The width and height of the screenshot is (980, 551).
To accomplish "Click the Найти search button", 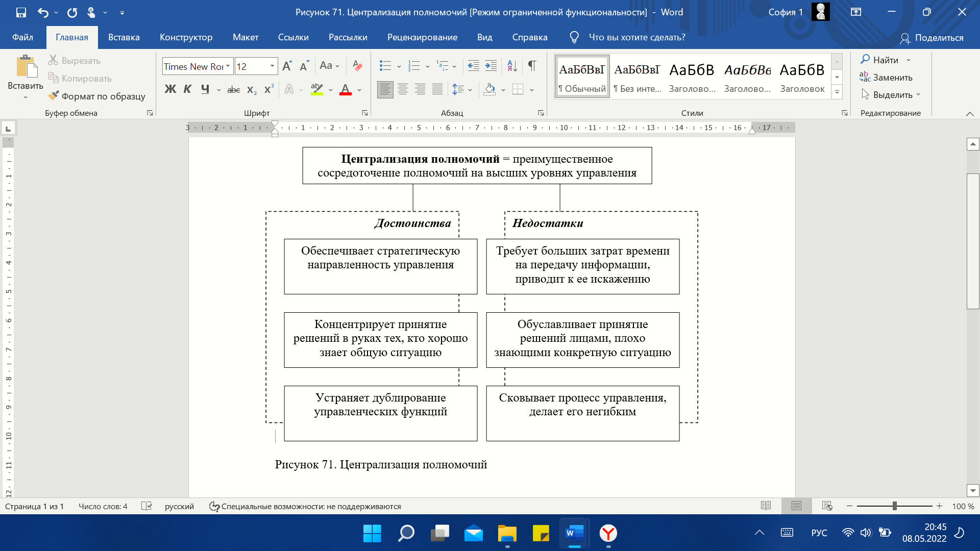I will [879, 60].
